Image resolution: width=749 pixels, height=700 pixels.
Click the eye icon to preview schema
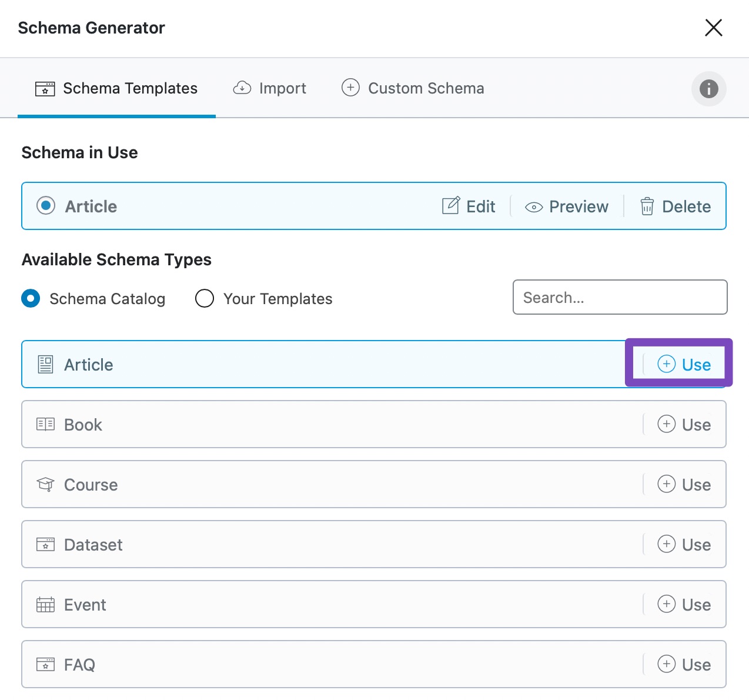533,207
